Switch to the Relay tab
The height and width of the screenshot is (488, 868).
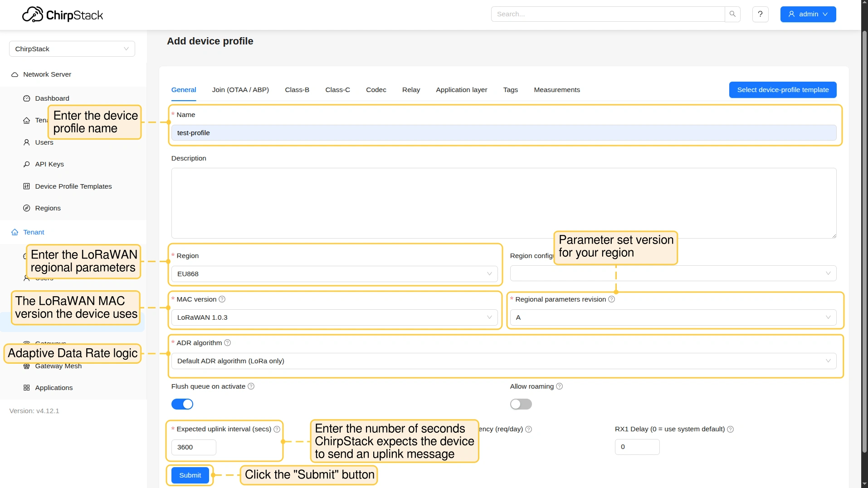(x=411, y=90)
